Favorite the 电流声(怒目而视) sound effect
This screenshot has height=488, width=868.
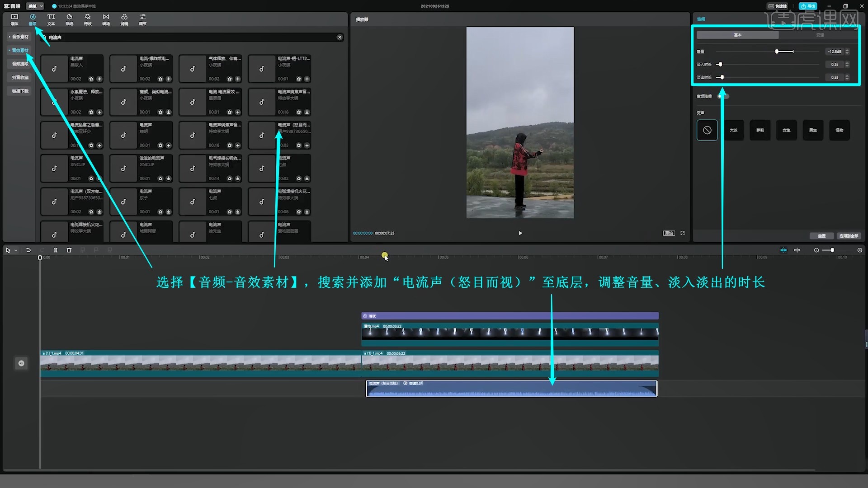[x=299, y=145]
